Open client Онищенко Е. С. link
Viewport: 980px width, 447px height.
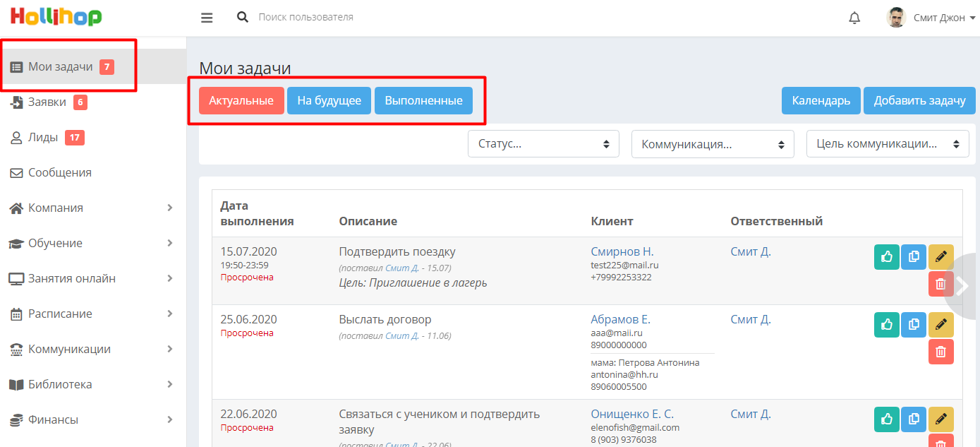coord(632,414)
